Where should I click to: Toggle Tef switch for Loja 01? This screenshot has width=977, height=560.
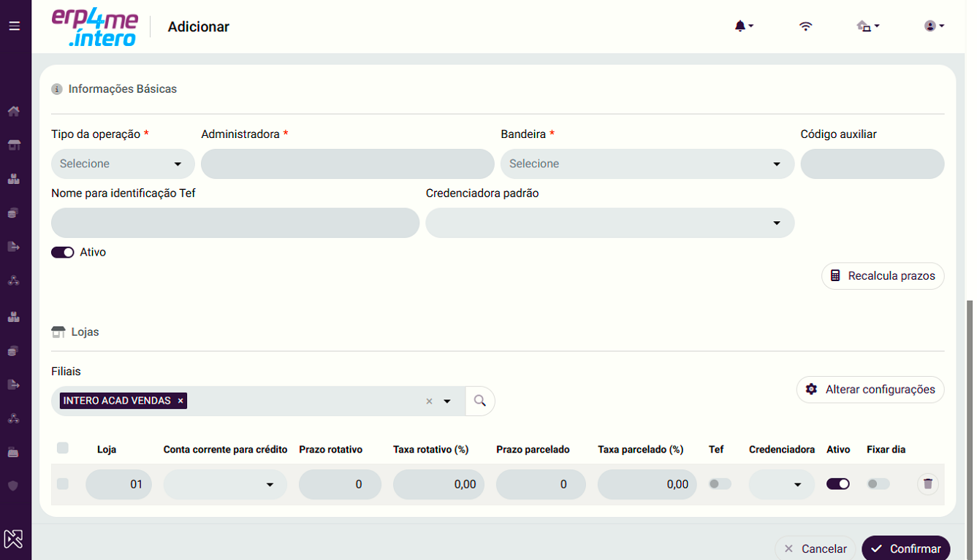tap(720, 484)
